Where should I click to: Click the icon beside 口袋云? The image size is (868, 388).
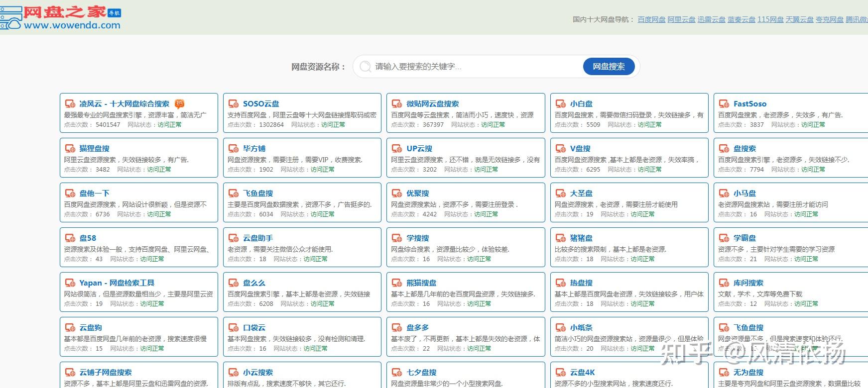234,328
